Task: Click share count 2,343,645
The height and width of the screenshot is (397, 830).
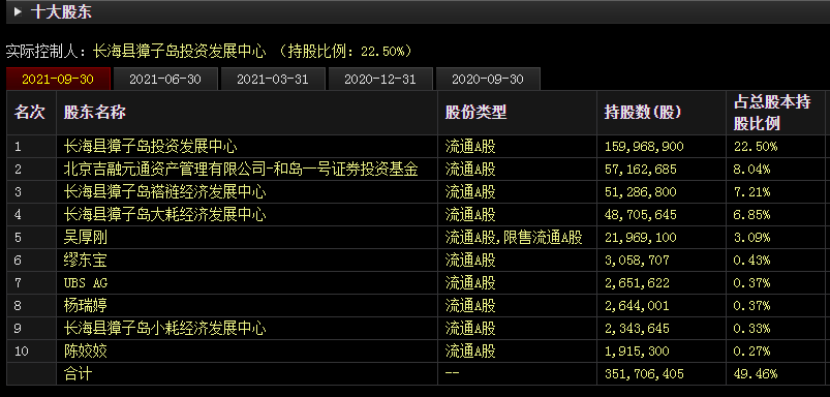Action: click(x=637, y=329)
